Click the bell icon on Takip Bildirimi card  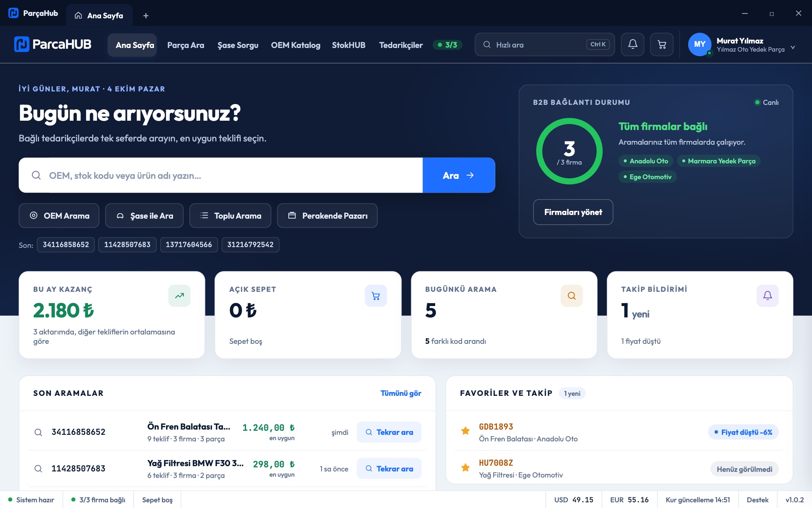point(768,296)
